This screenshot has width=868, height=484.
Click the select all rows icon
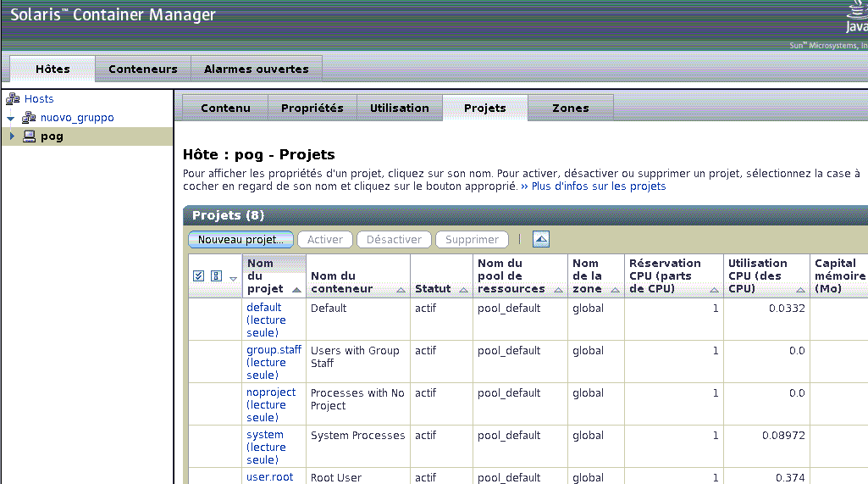click(199, 276)
